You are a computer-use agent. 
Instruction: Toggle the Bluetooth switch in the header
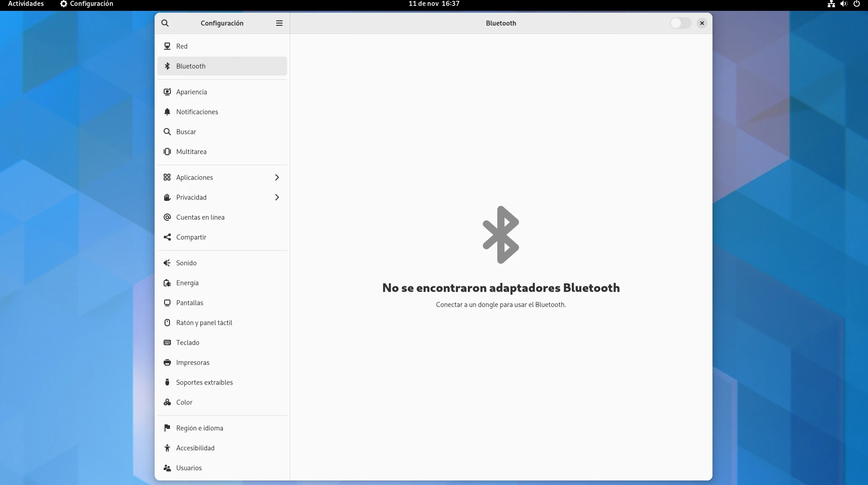(680, 23)
